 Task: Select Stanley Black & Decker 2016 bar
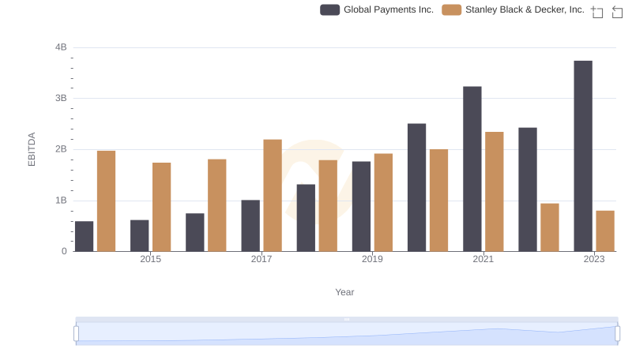click(217, 205)
